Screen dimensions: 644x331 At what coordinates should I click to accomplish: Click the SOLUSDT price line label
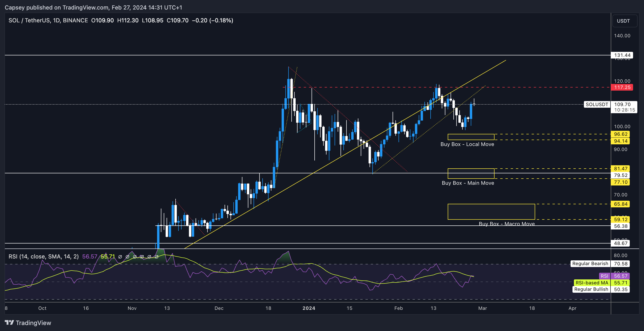coord(597,105)
